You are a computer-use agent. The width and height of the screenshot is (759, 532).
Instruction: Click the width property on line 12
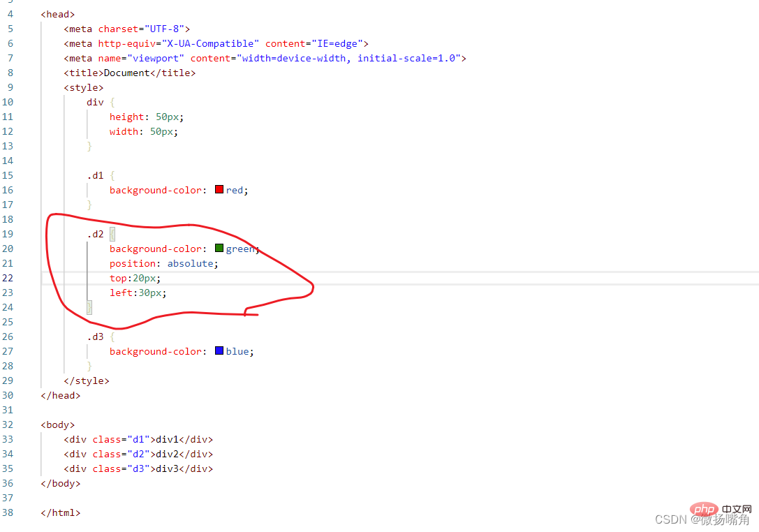pos(124,132)
